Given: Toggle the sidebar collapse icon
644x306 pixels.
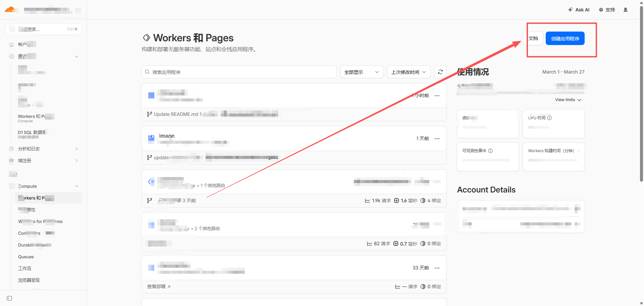Looking at the screenshot, I should pos(9,298).
